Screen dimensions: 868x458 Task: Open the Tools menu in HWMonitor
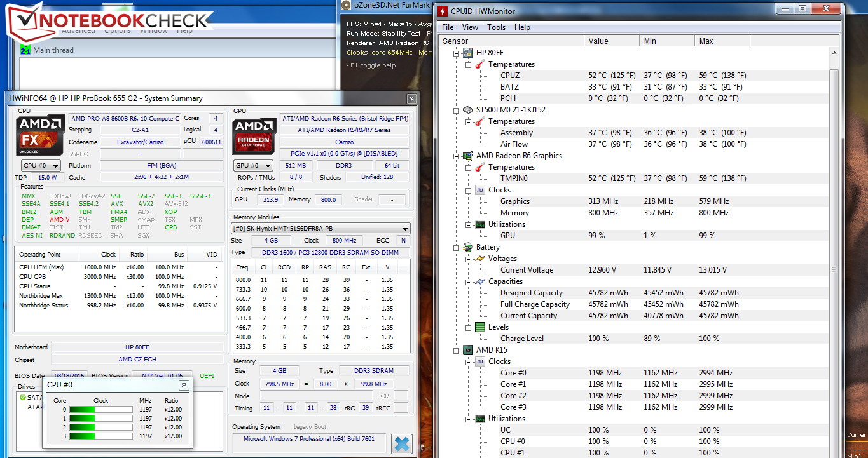click(497, 27)
